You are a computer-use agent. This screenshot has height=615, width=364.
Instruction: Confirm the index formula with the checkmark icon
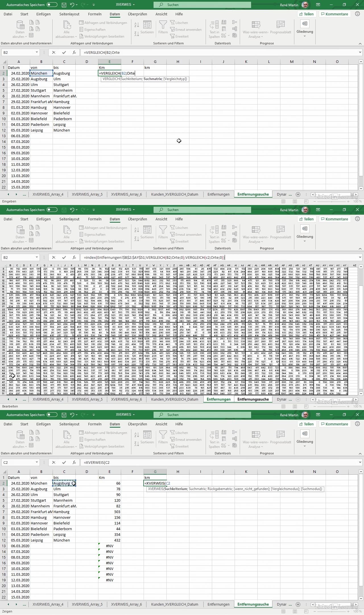pos(64,257)
